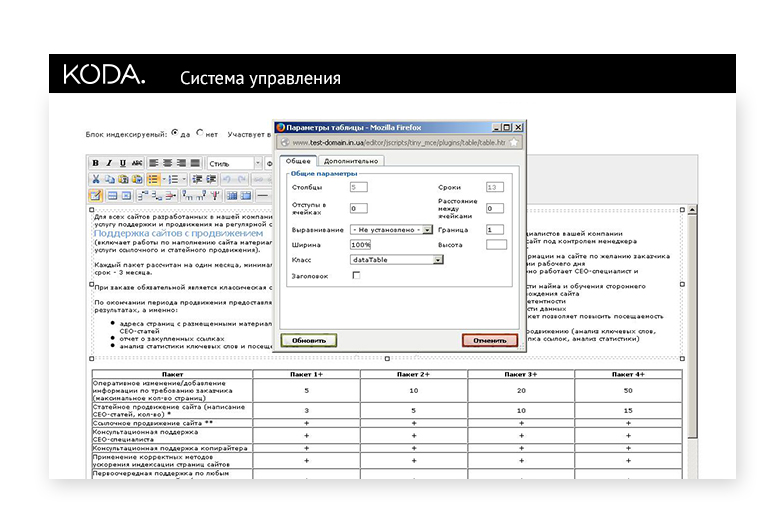Toggle Underline formatting in editor toolbar
The image size is (782, 526).
(123, 163)
